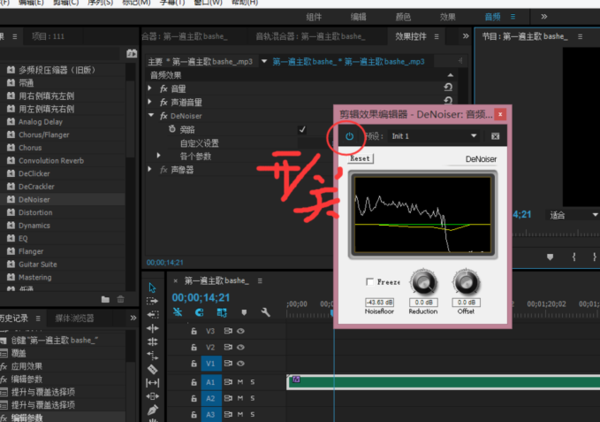Toggle DeNoiser power bypass button

pos(349,136)
